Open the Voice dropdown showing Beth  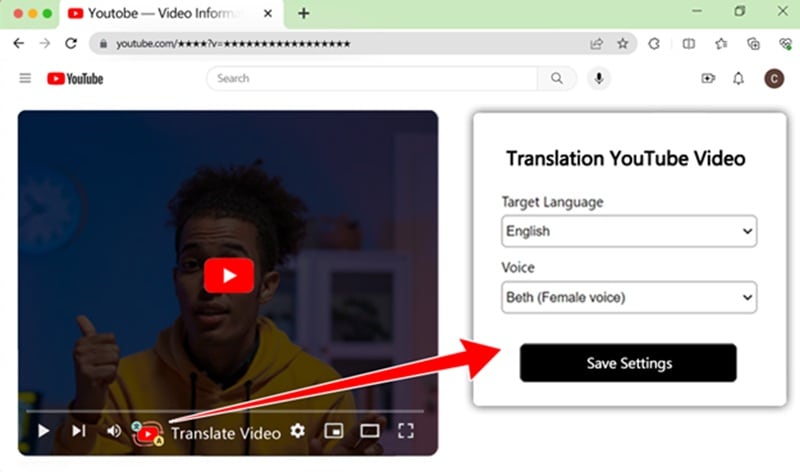629,297
